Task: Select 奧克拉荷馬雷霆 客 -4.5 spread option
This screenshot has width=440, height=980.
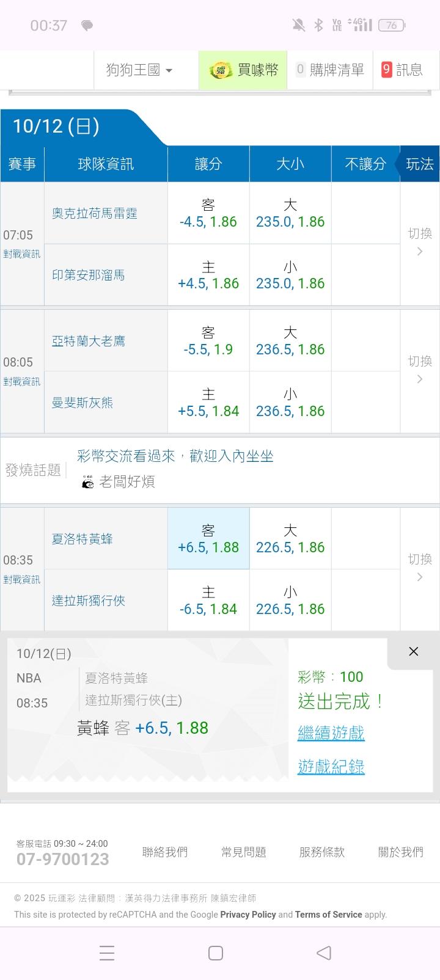Action: [x=208, y=213]
